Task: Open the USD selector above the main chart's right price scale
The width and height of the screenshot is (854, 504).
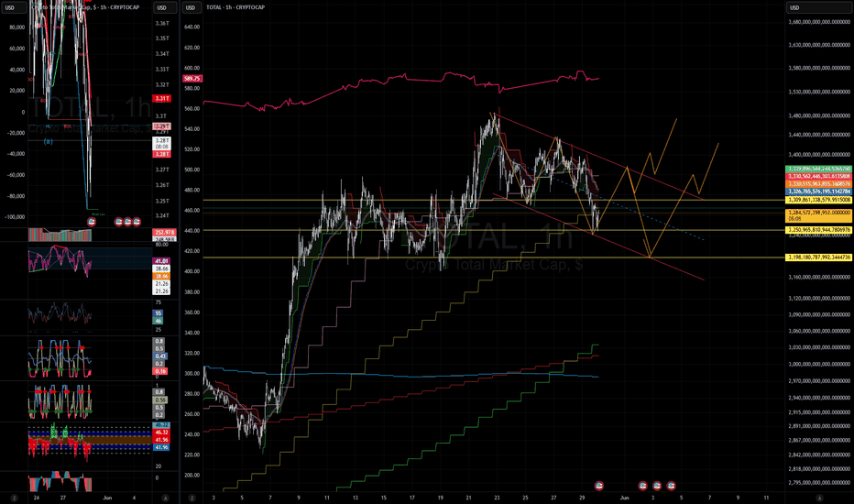Action: pos(818,7)
